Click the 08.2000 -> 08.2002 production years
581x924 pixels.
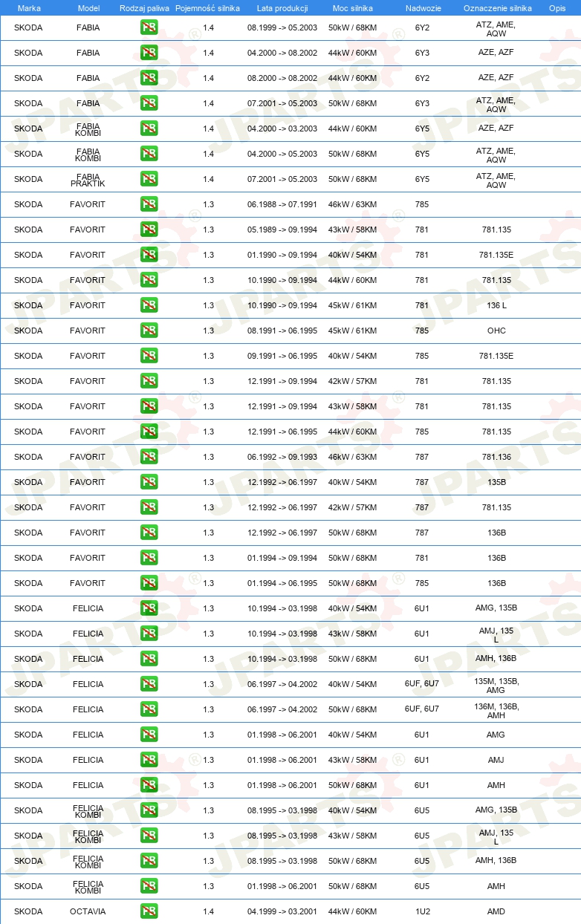tap(282, 78)
